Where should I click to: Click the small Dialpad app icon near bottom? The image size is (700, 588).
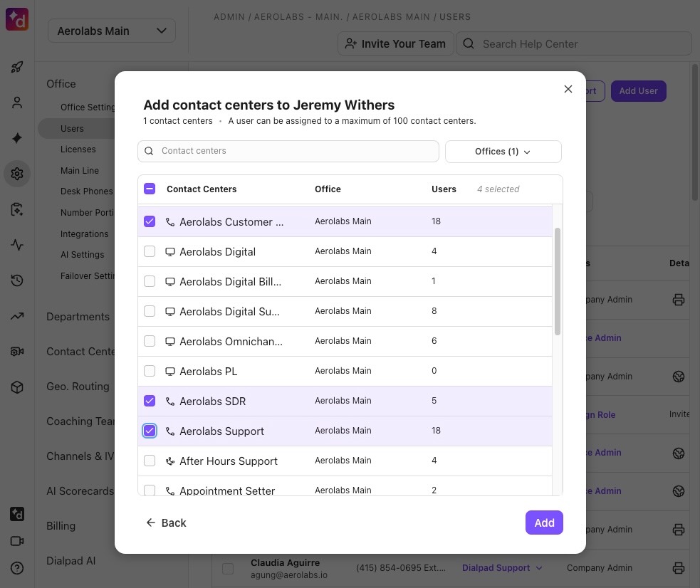(17, 514)
